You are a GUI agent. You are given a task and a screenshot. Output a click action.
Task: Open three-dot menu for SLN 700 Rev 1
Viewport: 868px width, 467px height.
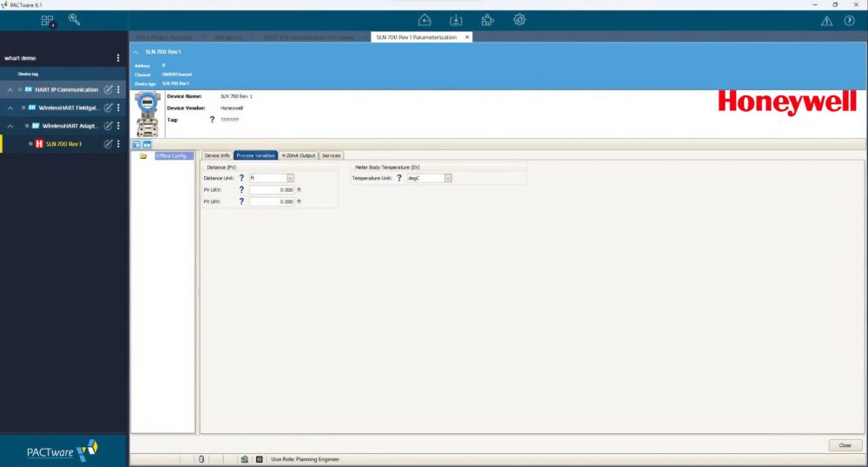coord(118,144)
